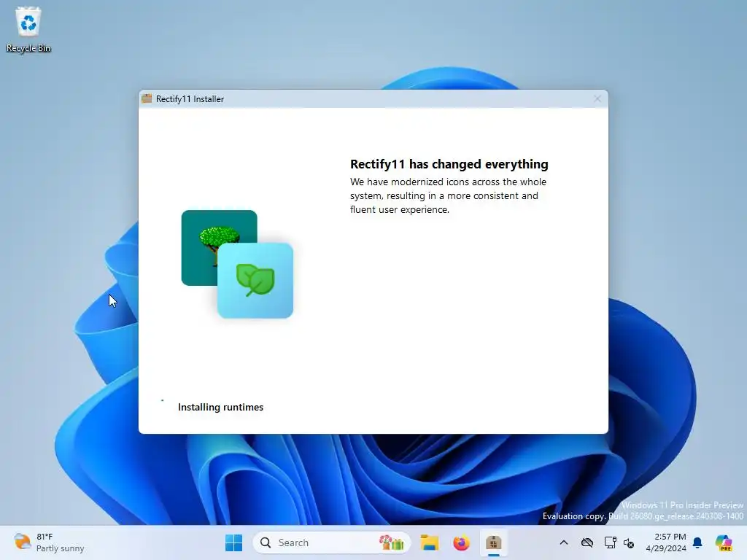
Task: Close the Rectify11 Installer window
Action: coord(597,98)
